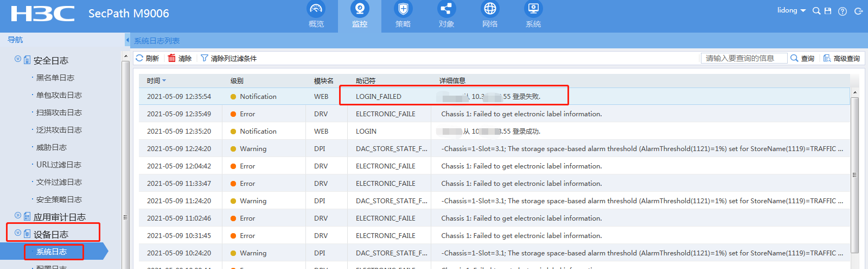Click 清除列过滤条件 filter reset button
Screen dimensions: 868x269
point(228,58)
